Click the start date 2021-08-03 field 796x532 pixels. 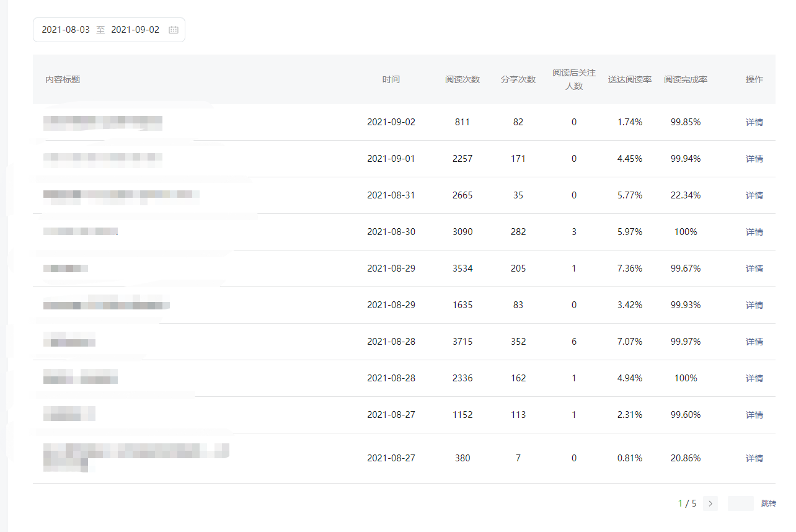pyautogui.click(x=66, y=30)
